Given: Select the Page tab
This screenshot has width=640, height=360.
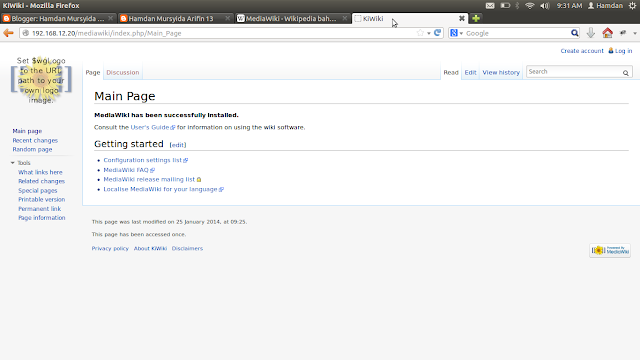Looking at the screenshot, I should click(x=93, y=72).
